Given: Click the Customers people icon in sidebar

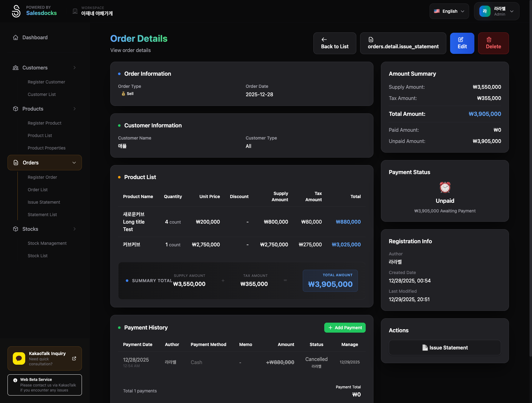Looking at the screenshot, I should pyautogui.click(x=16, y=68).
